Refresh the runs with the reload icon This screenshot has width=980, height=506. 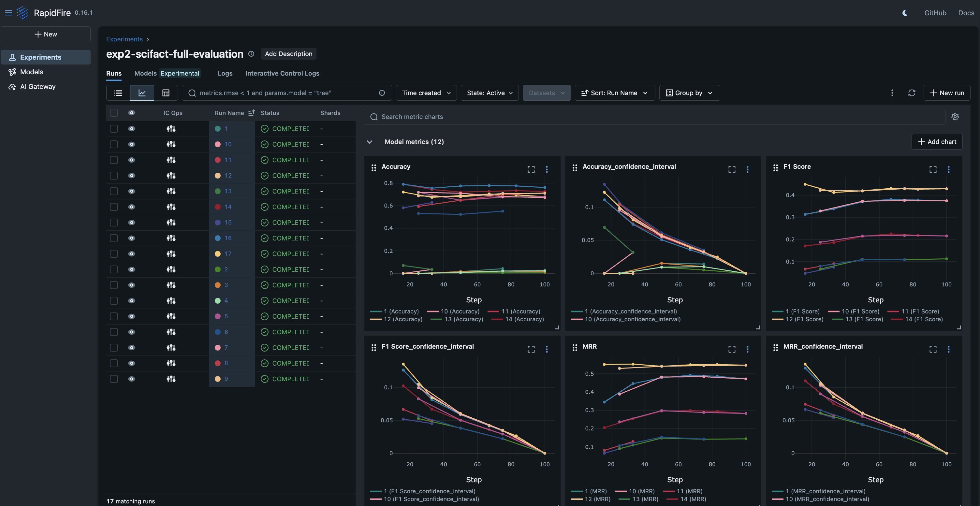coord(912,93)
